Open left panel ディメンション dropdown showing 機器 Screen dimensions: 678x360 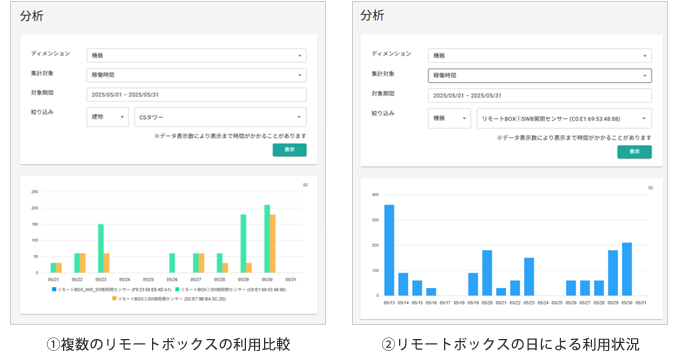click(x=196, y=55)
